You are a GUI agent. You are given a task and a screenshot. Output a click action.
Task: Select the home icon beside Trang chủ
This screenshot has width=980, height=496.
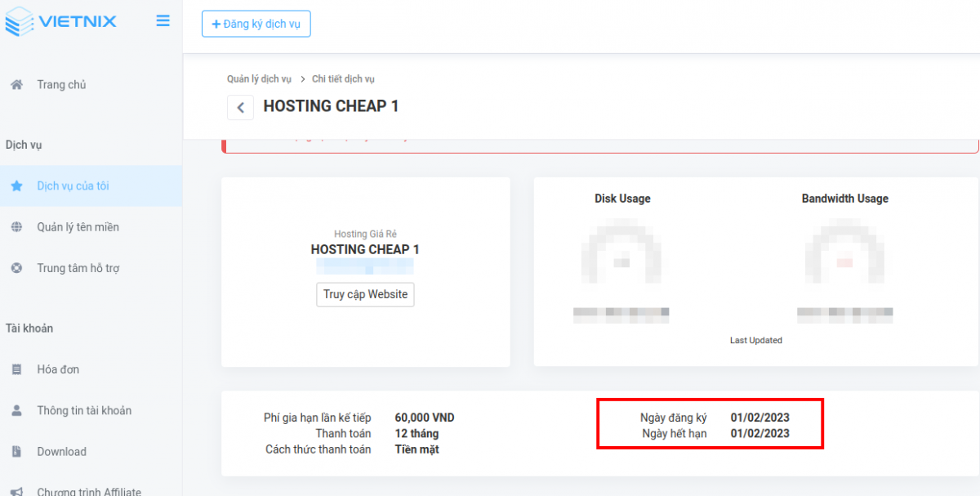tap(16, 84)
